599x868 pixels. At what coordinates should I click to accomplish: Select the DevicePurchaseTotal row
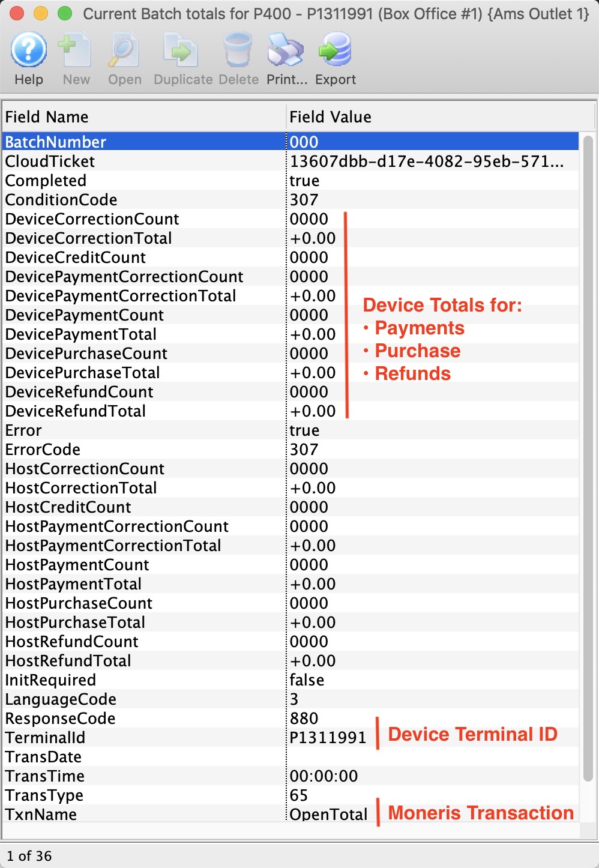tap(290, 372)
